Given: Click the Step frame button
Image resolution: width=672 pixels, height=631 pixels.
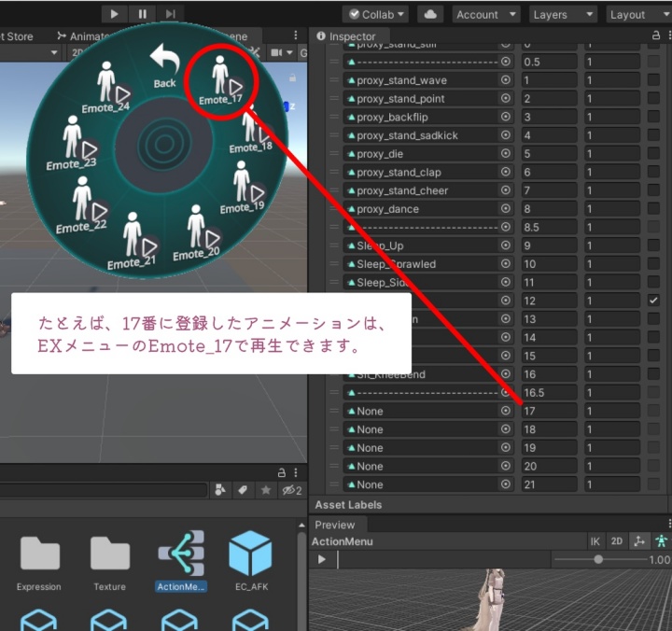Looking at the screenshot, I should pyautogui.click(x=170, y=14).
